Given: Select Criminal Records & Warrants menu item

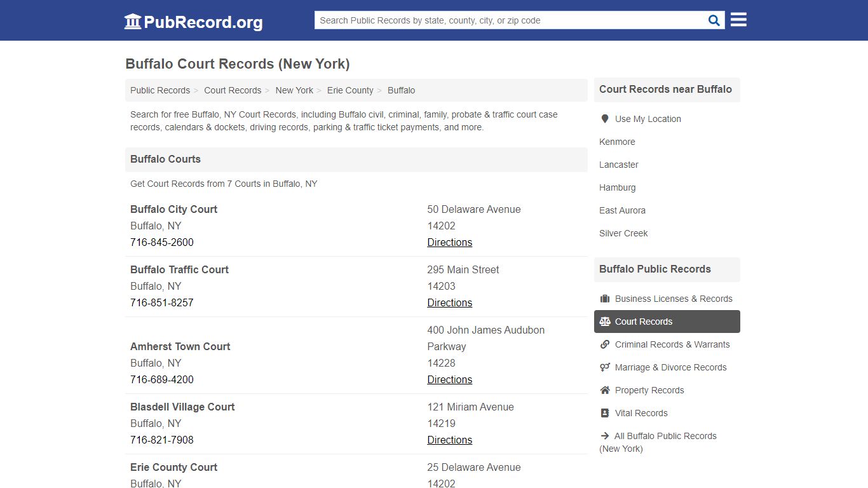Looking at the screenshot, I should pyautogui.click(x=667, y=344).
